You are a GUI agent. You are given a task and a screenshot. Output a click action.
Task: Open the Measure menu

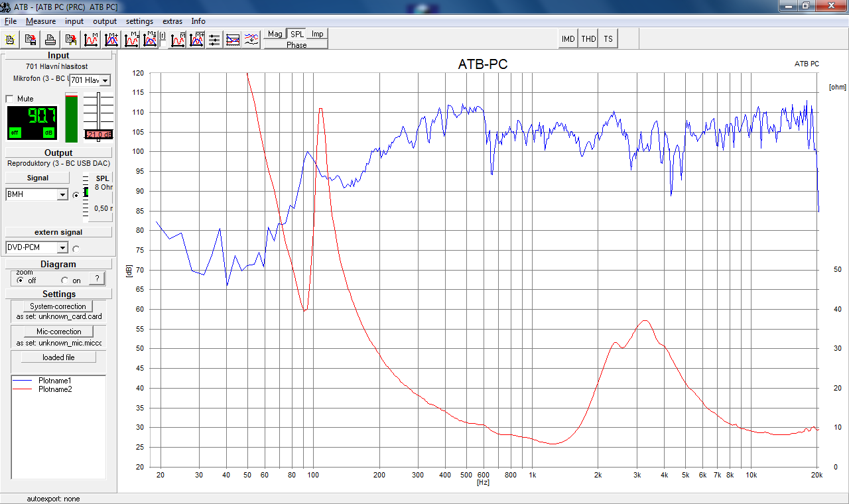click(x=41, y=21)
